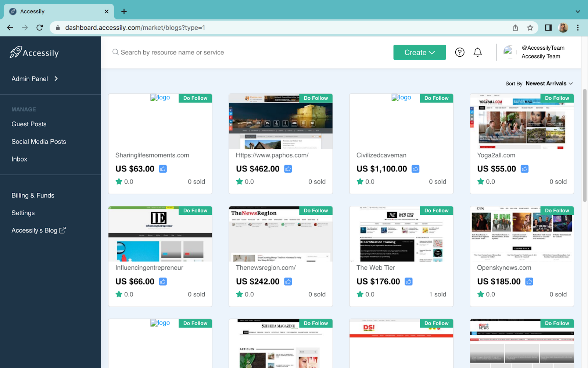588x368 pixels.
Task: Click thumbs-up icon beside US $1,100.00
Action: (416, 169)
